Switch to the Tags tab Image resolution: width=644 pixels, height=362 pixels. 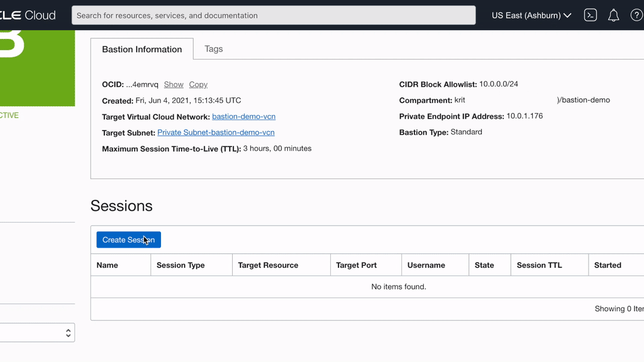213,48
